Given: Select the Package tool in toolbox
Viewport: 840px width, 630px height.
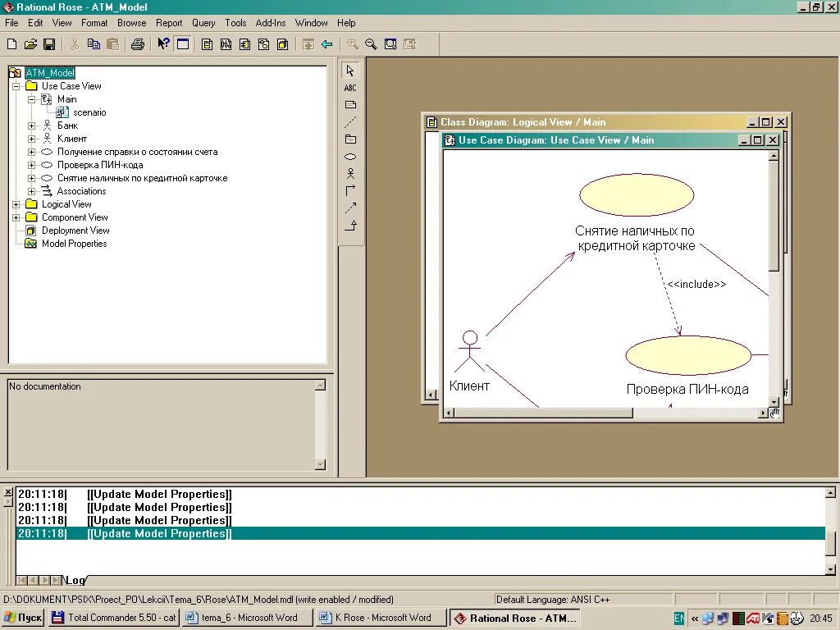Looking at the screenshot, I should 350,139.
